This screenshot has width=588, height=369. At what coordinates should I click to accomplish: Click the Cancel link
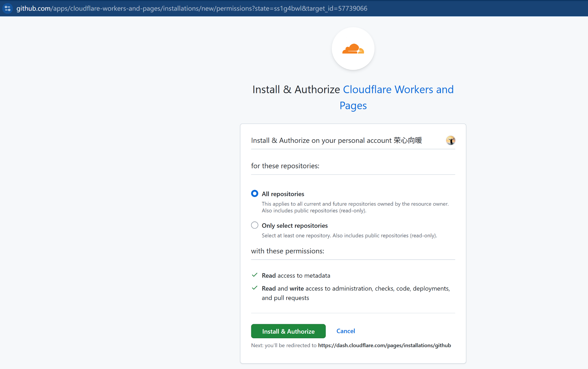pos(346,331)
